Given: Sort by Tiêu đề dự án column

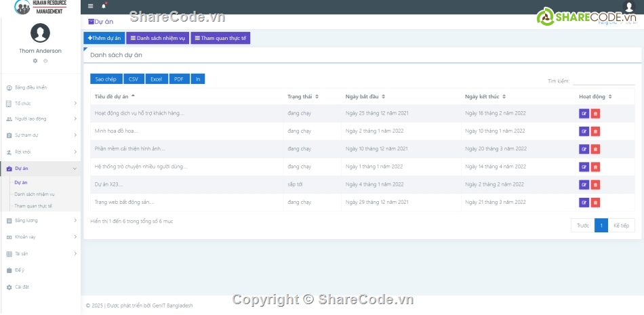Looking at the screenshot, I should (187, 96).
